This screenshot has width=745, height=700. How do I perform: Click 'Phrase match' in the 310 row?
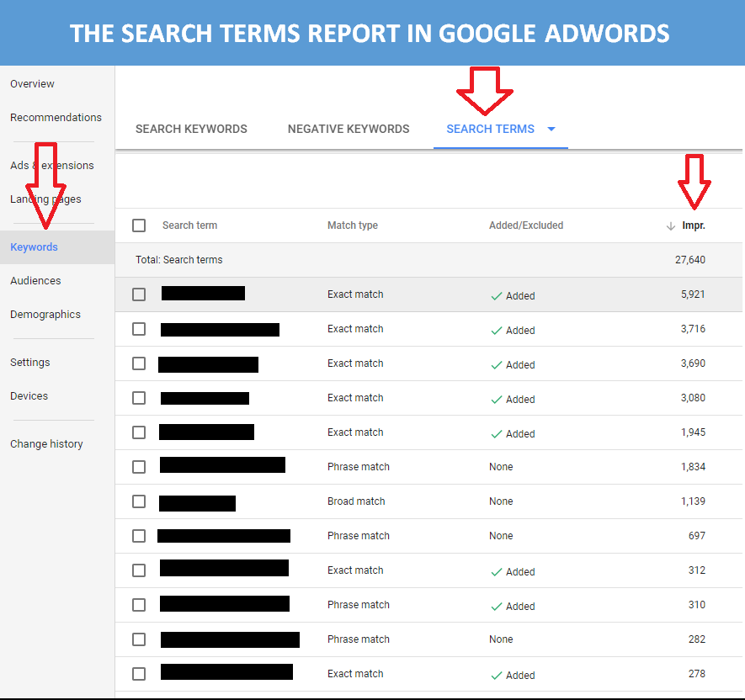pyautogui.click(x=359, y=605)
